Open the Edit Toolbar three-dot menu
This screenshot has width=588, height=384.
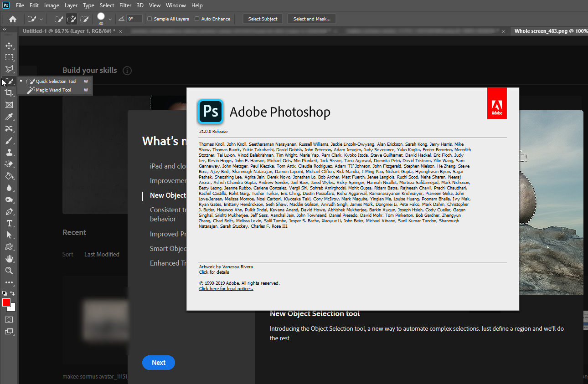tap(9, 282)
